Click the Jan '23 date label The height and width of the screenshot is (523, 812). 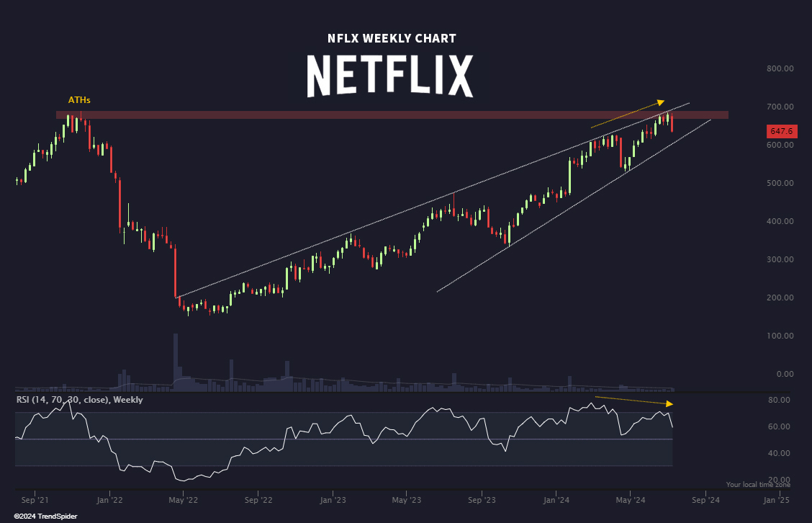(x=333, y=500)
